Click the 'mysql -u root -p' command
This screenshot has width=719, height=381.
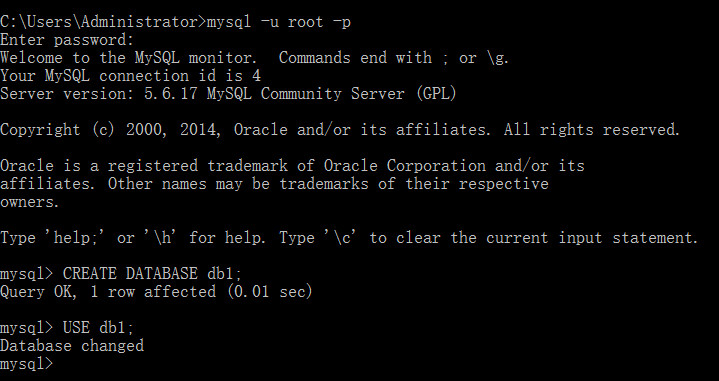click(279, 22)
